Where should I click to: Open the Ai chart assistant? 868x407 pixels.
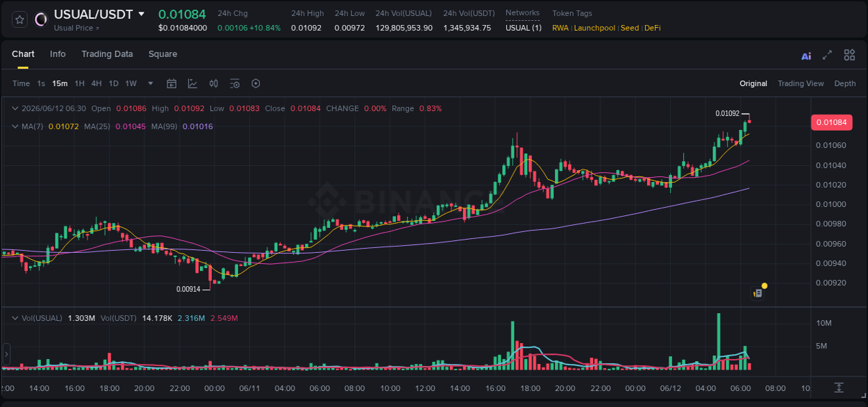pyautogui.click(x=806, y=56)
